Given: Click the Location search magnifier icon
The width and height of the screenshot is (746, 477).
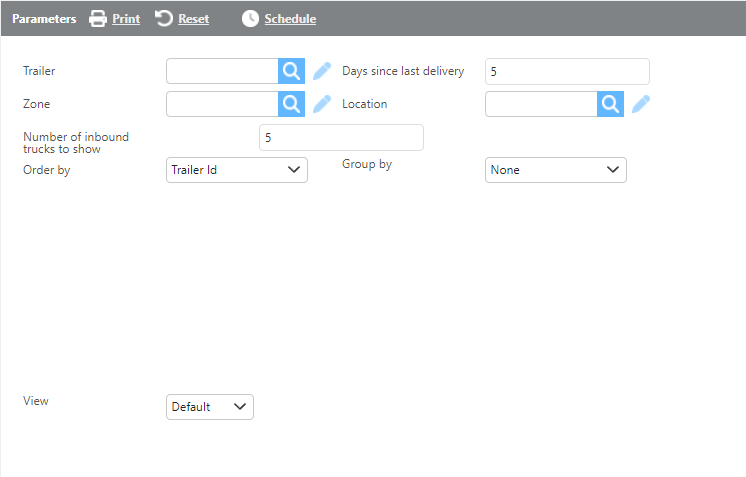Looking at the screenshot, I should click(610, 104).
